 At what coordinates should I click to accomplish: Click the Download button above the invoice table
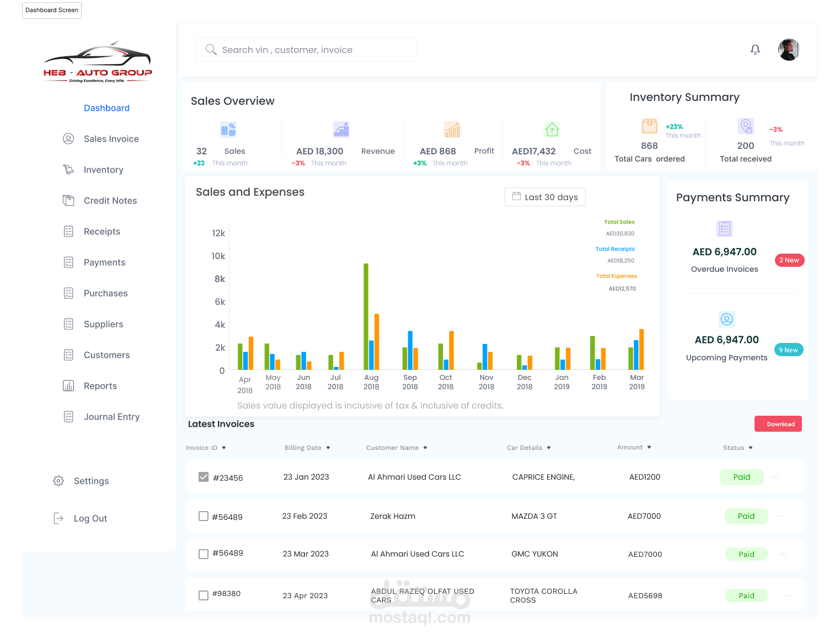click(778, 423)
